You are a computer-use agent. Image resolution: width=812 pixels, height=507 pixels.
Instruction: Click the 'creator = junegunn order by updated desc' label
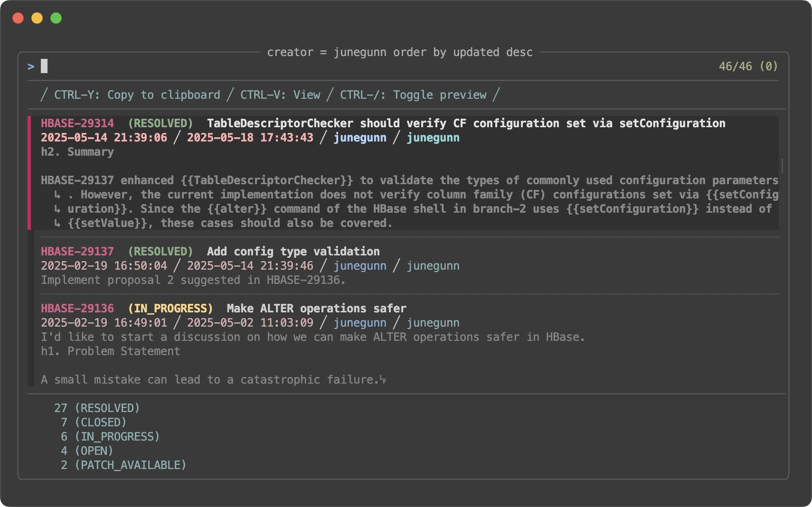click(400, 52)
